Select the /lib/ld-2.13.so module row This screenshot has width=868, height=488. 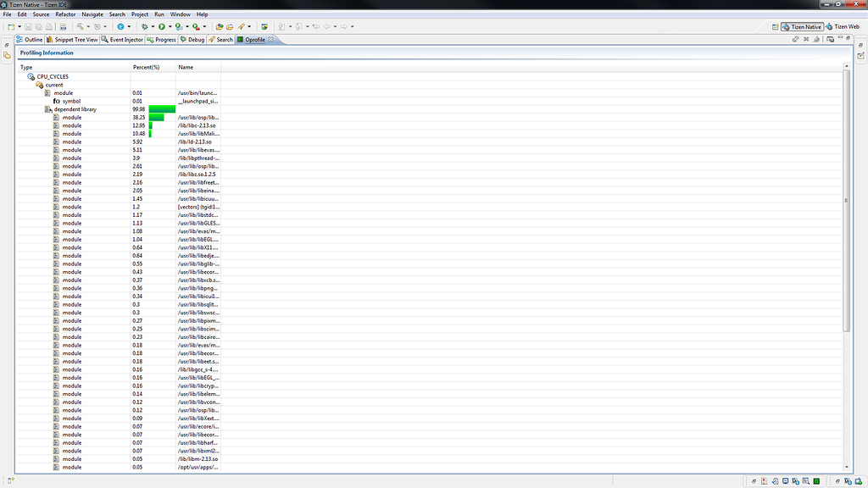tap(119, 141)
